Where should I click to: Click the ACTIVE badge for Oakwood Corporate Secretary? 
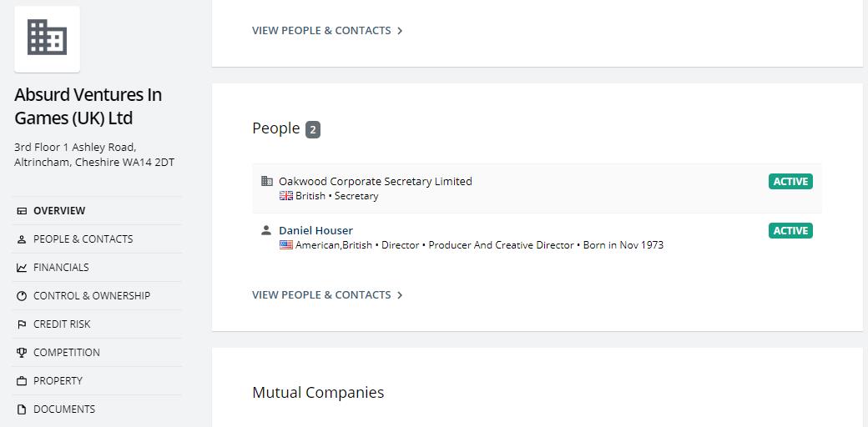pos(790,182)
